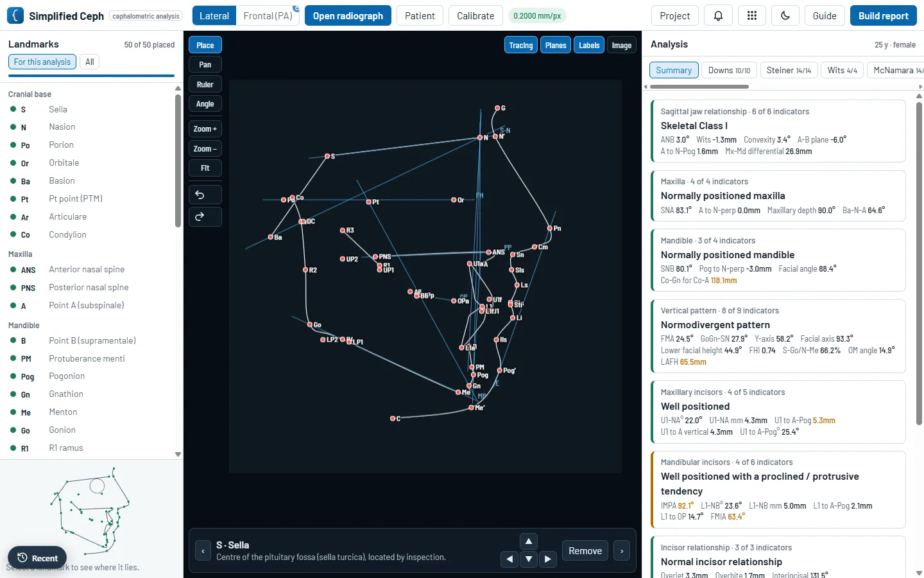Nudge the landmark left with arrow

tap(509, 559)
